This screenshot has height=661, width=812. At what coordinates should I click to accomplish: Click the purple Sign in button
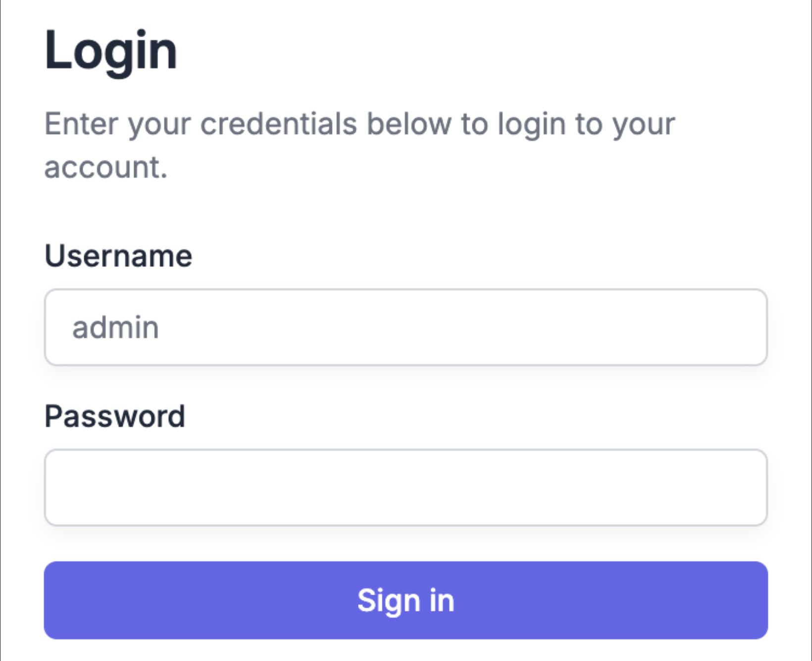pos(406,600)
